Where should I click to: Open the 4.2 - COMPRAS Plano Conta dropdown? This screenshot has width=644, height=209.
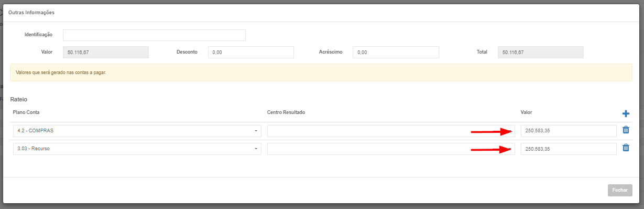pos(137,131)
